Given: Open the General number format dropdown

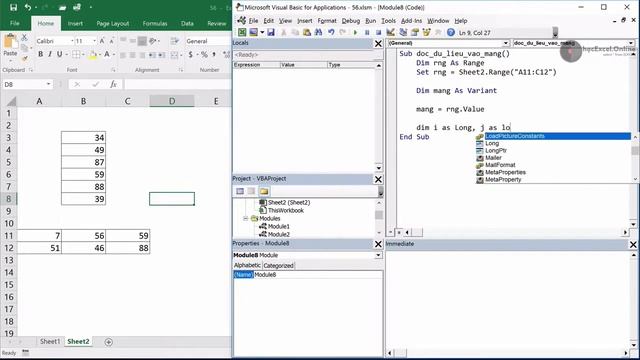Looking at the screenshot, I should point(207,41).
